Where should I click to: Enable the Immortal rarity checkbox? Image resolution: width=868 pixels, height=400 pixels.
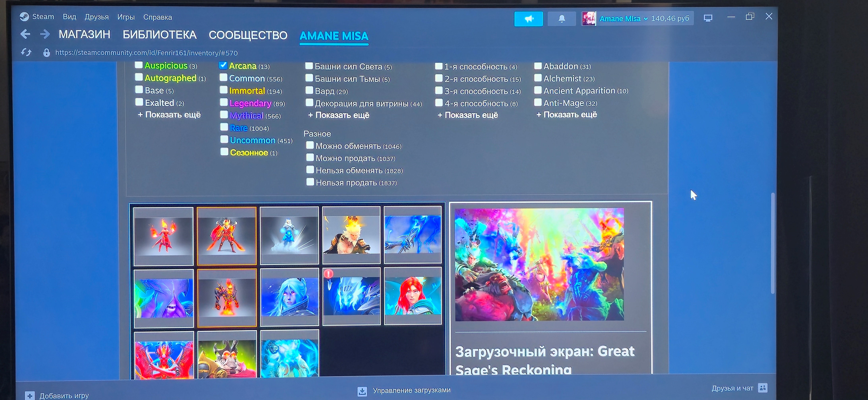(224, 90)
